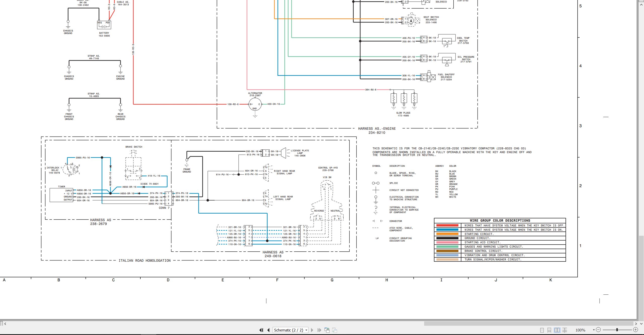The width and height of the screenshot is (644, 335).
Task: Switch to two-page facing view
Action: (x=557, y=330)
